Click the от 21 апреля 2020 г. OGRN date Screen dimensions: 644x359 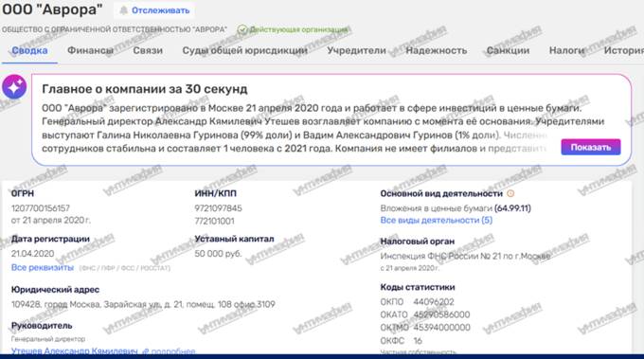[51, 220]
